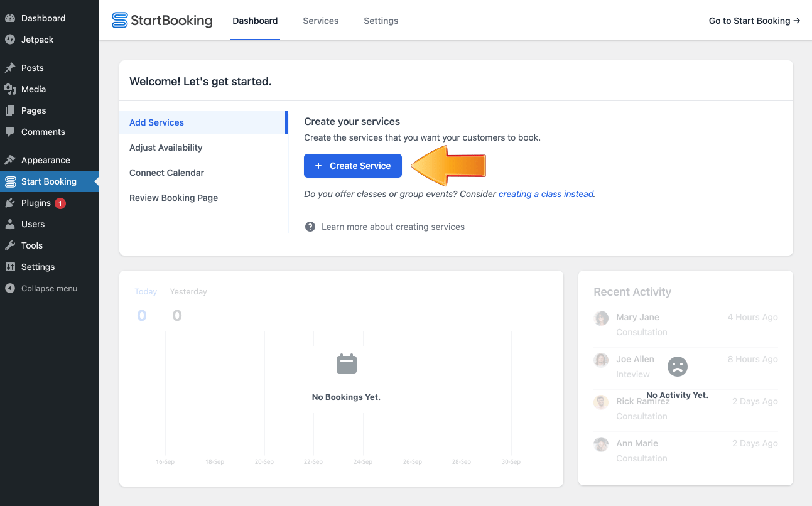The width and height of the screenshot is (812, 506).
Task: Click the Comments speech bubble icon
Action: pyautogui.click(x=10, y=132)
